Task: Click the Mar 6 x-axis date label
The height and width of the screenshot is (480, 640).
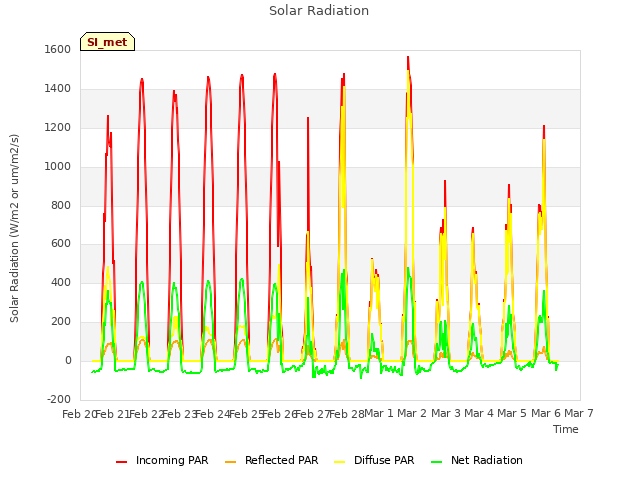Action: [x=546, y=414]
